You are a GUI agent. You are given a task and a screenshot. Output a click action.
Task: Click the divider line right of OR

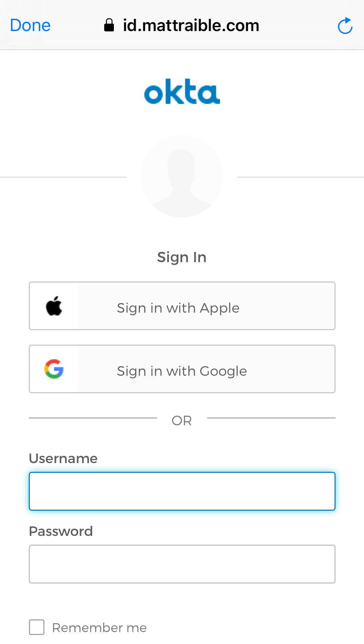coord(271,418)
